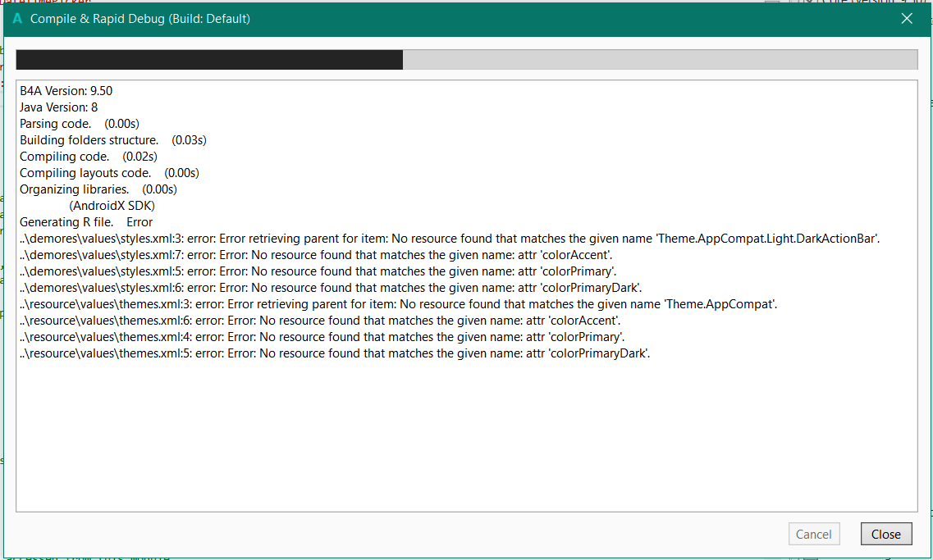Select the 'Compiling code.' log line
Screen dimensions: 933x560
click(89, 157)
